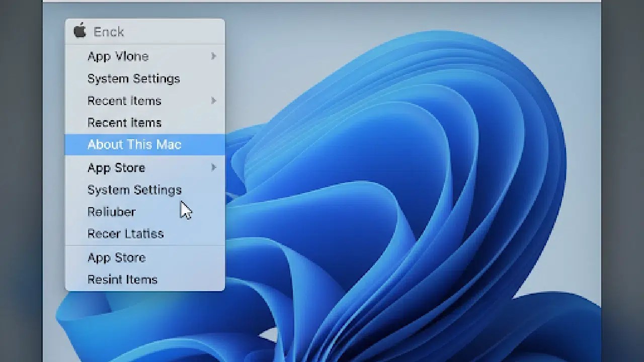Image resolution: width=644 pixels, height=362 pixels.
Task: Open the App Vlone menu entry
Action: pos(145,56)
